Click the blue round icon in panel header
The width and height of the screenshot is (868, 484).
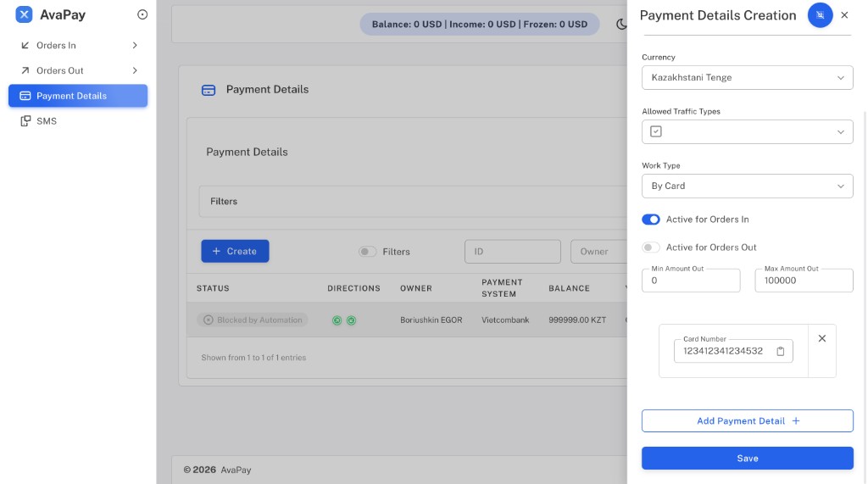click(820, 15)
